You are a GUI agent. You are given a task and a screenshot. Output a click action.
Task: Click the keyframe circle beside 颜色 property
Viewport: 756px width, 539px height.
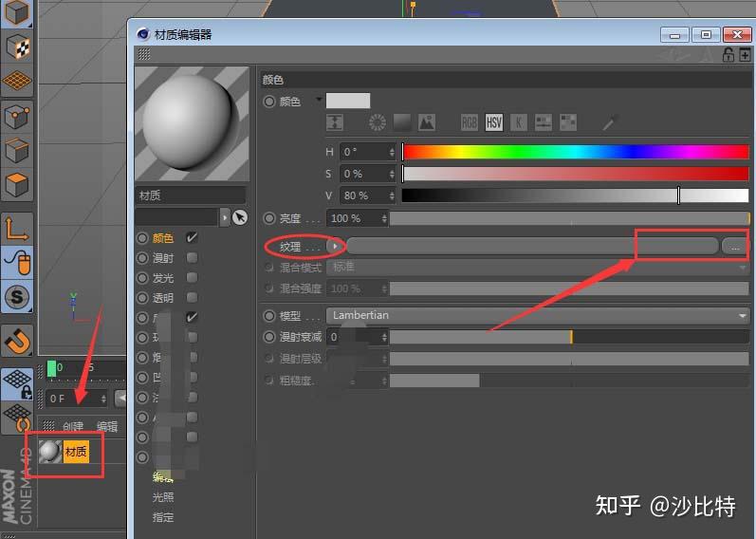pos(269,102)
